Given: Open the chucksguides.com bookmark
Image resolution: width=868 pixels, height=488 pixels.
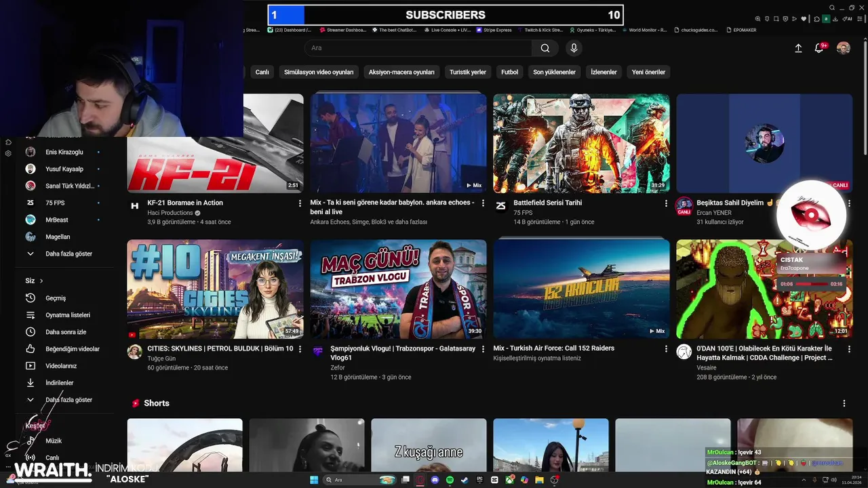Looking at the screenshot, I should [695, 30].
